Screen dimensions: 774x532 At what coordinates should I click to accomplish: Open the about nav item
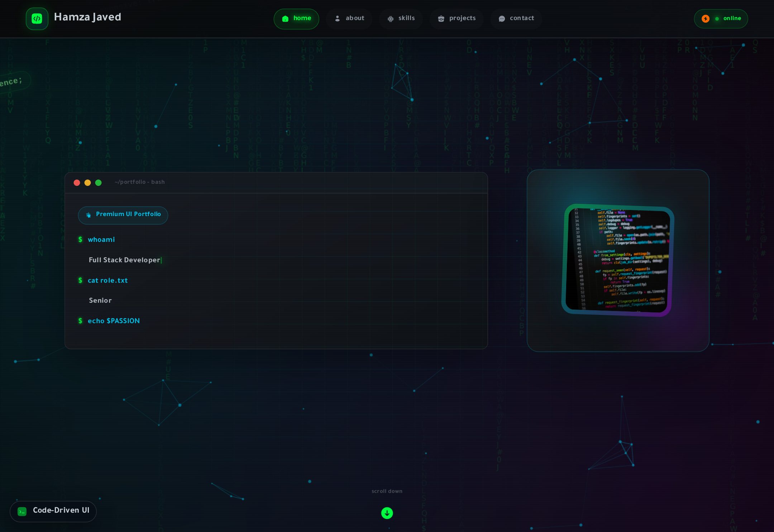(x=349, y=19)
